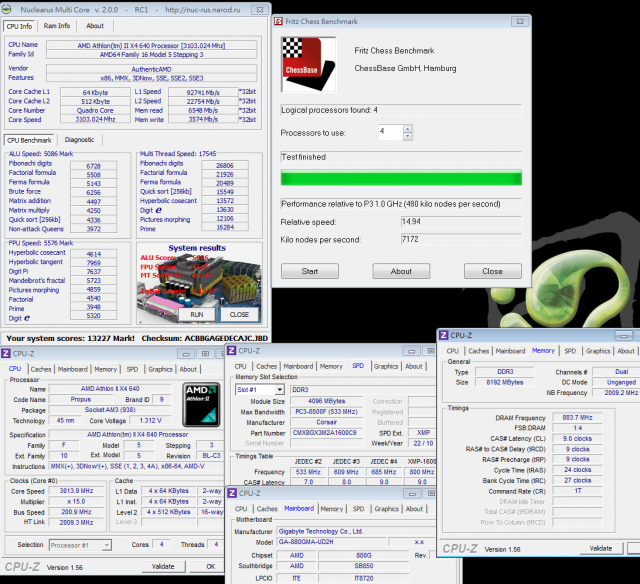The width and height of the screenshot is (640, 584).
Task: Open Caches tab in CPU-Z CPU window
Action: [41, 369]
